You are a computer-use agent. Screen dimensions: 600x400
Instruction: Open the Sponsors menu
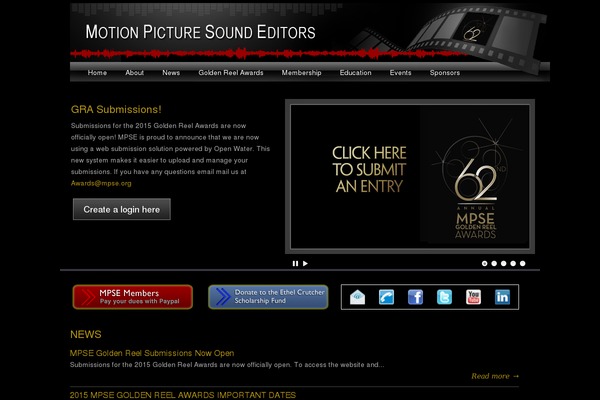pyautogui.click(x=445, y=73)
